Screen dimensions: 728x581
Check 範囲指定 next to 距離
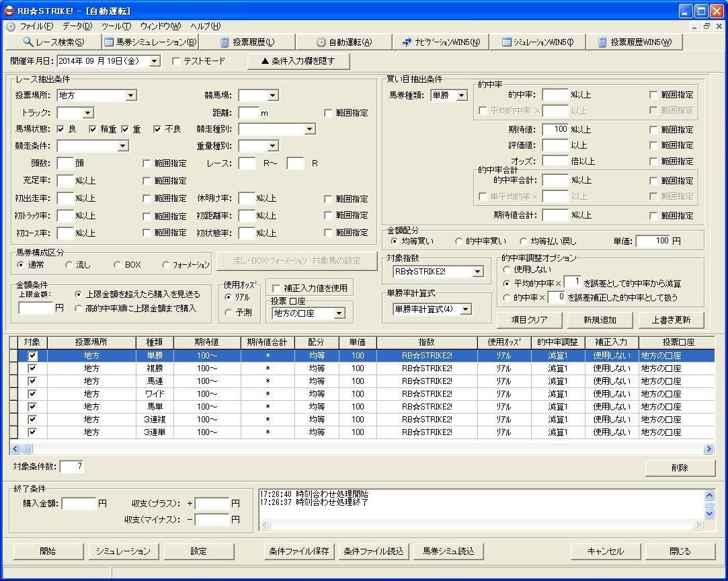(x=328, y=113)
